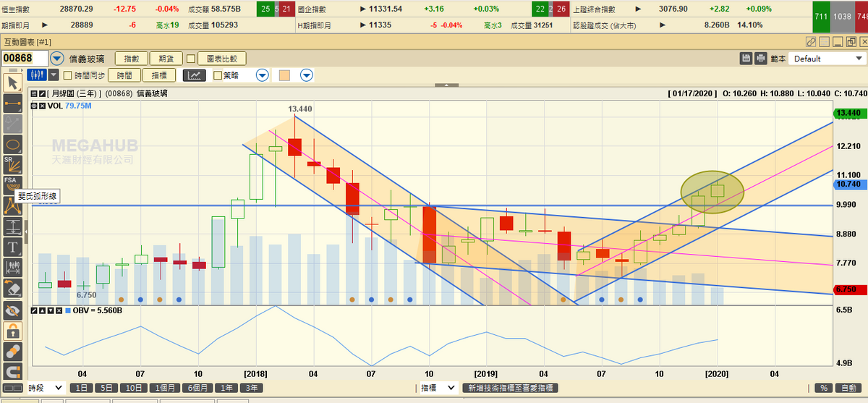Select the 10日 period tab
This screenshot has height=403, width=868.
(x=135, y=388)
